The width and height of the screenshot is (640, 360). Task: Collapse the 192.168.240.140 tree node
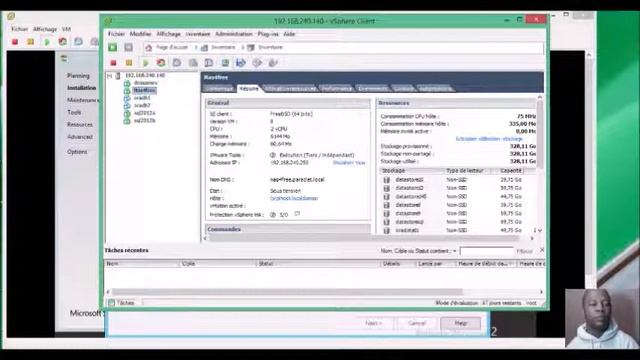click(x=109, y=76)
